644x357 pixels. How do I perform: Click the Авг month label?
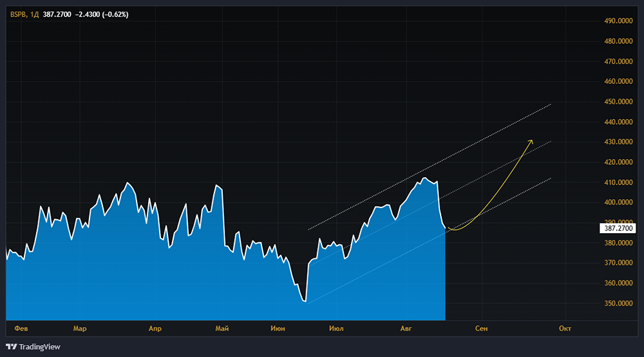pos(406,329)
